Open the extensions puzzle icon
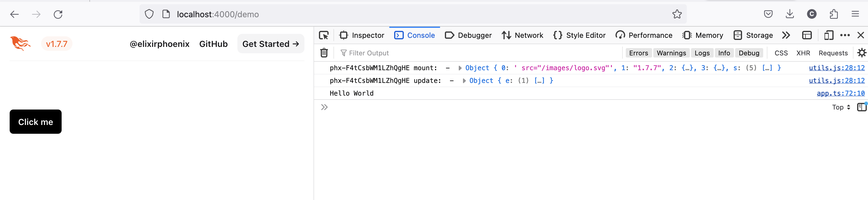The image size is (868, 200). tap(834, 14)
